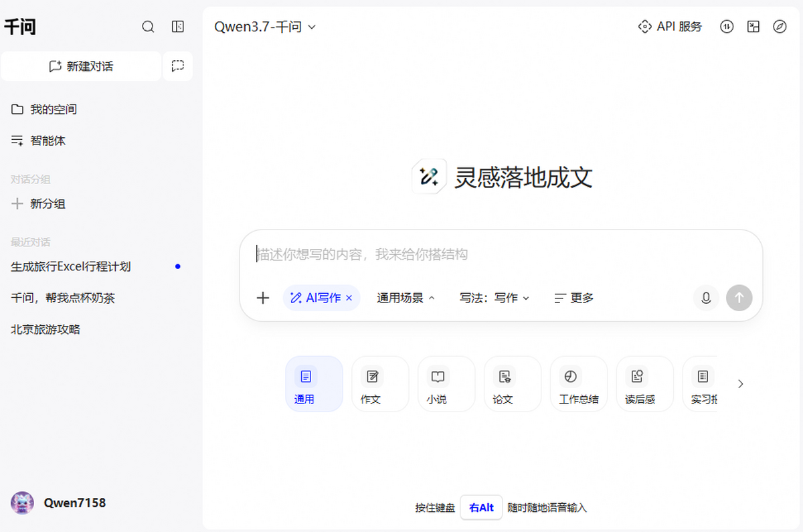Select the 小说 writing scenario card

click(446, 384)
